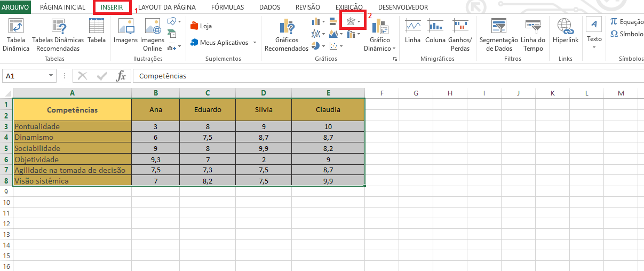
Task: Open the Gráfico Dinâmico dropdown
Action: [x=394, y=49]
